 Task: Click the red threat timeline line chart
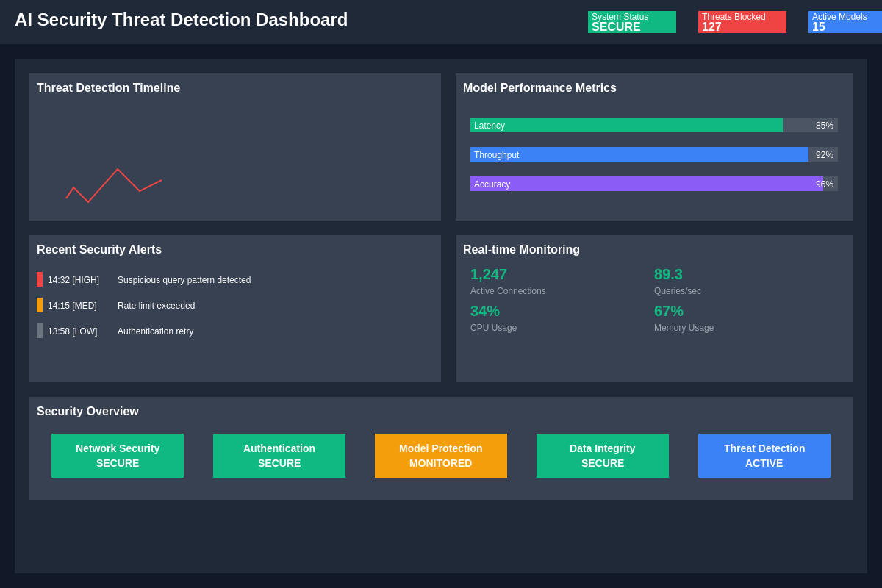coord(118,171)
